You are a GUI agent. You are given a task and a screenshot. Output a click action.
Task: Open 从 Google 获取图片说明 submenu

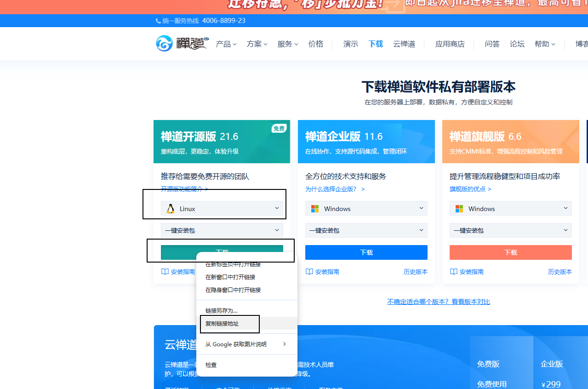coord(247,344)
